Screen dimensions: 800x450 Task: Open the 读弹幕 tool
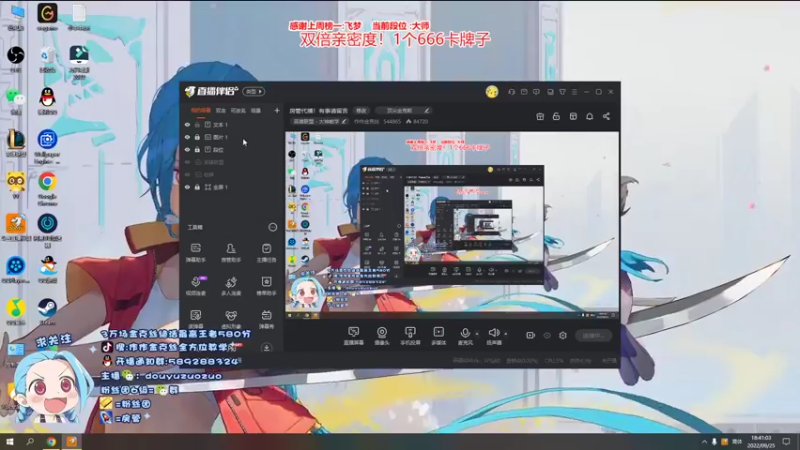(x=196, y=319)
